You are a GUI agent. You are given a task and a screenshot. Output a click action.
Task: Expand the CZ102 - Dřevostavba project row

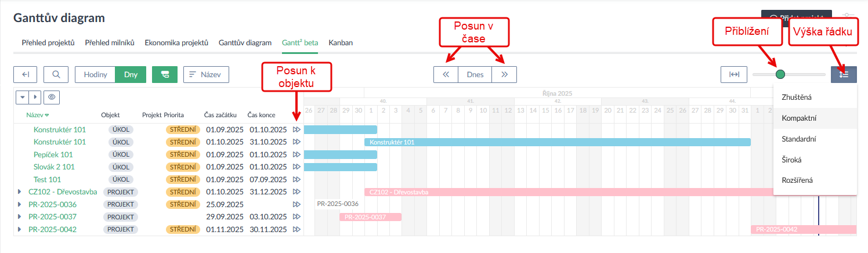[19, 191]
